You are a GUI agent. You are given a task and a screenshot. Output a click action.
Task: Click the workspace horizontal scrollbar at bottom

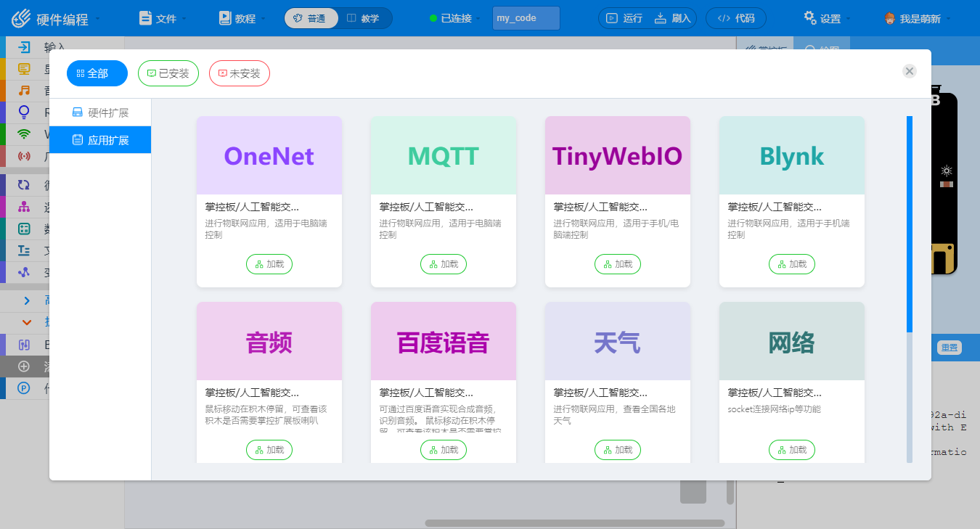[x=575, y=522]
